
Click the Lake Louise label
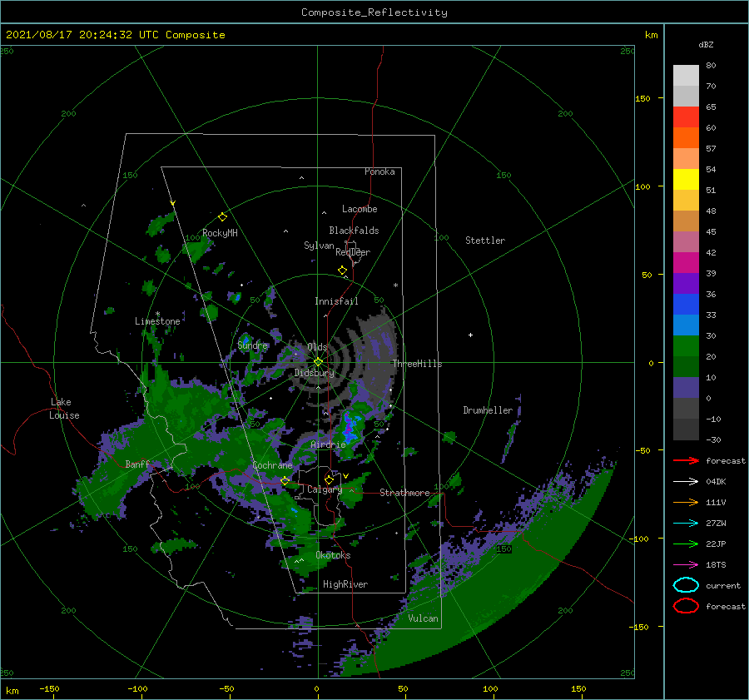pyautogui.click(x=64, y=409)
